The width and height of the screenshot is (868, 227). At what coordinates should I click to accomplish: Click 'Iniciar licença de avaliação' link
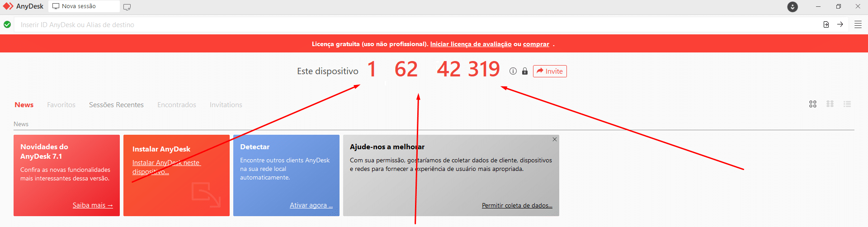pos(471,44)
